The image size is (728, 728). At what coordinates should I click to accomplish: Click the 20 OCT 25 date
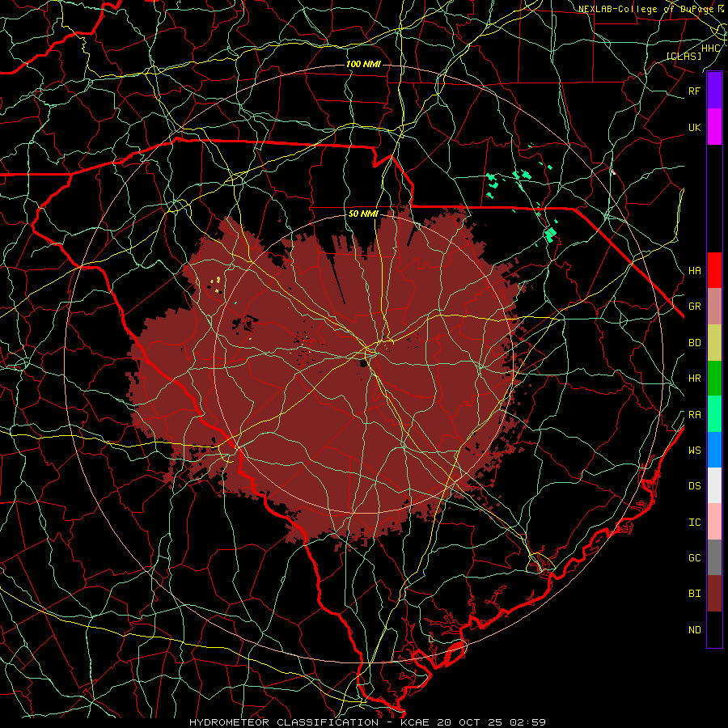(x=469, y=722)
